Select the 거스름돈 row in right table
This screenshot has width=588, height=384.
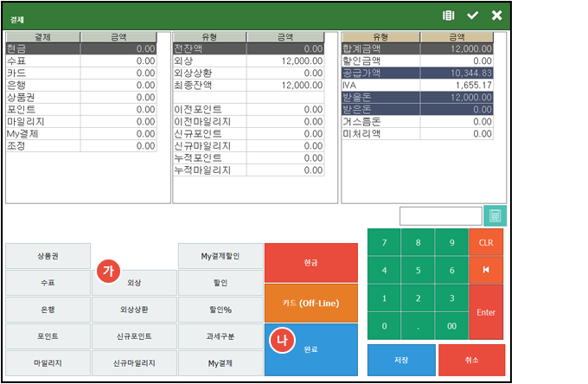(418, 121)
